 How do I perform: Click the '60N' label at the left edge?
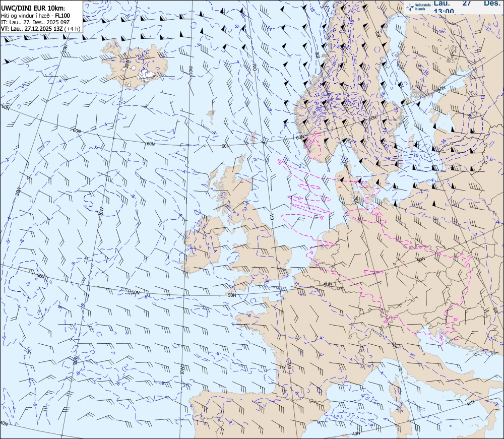pyautogui.click(x=6, y=107)
